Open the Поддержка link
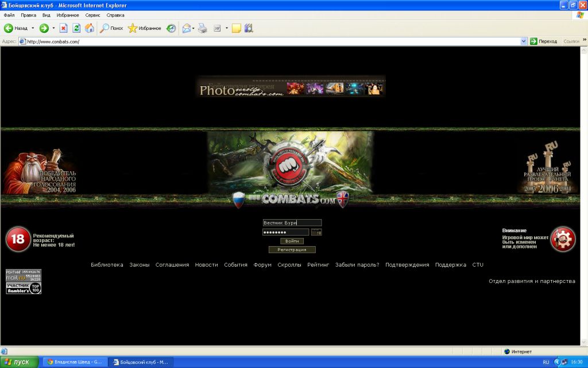The width and height of the screenshot is (588, 368). [x=451, y=264]
